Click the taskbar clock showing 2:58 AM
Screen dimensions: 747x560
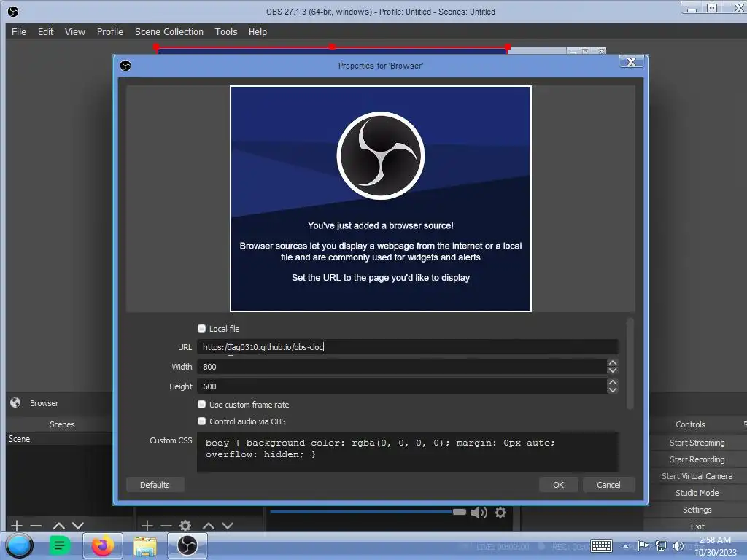pyautogui.click(x=715, y=546)
